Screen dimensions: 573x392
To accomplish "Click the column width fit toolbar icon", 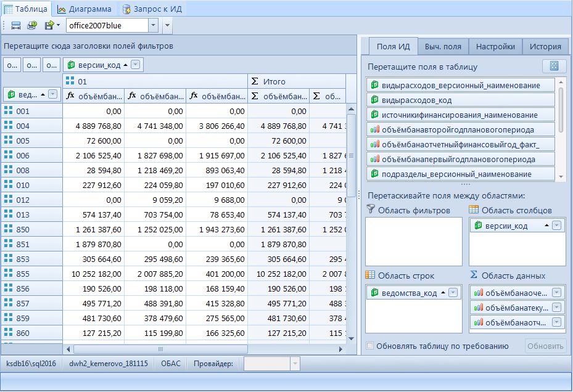I will tap(16, 25).
